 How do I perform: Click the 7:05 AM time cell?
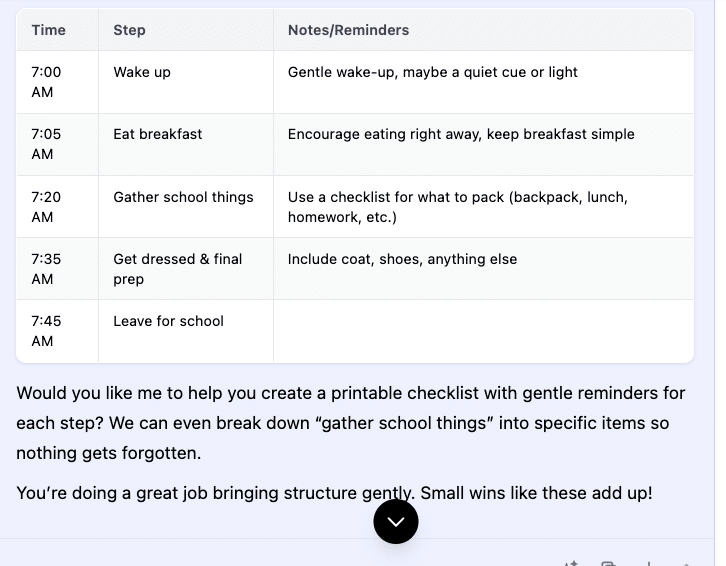click(46, 144)
